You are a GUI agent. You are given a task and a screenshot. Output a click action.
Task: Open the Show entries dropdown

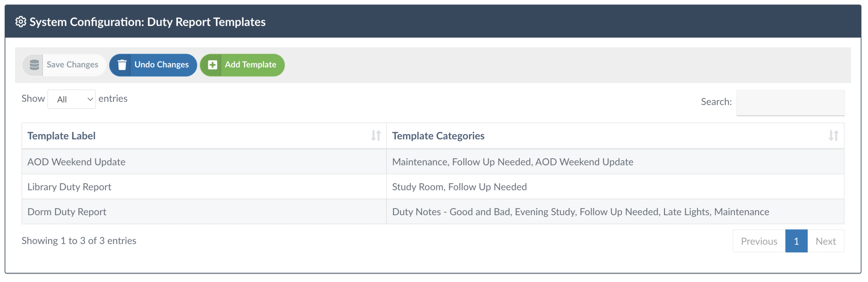coord(71,99)
